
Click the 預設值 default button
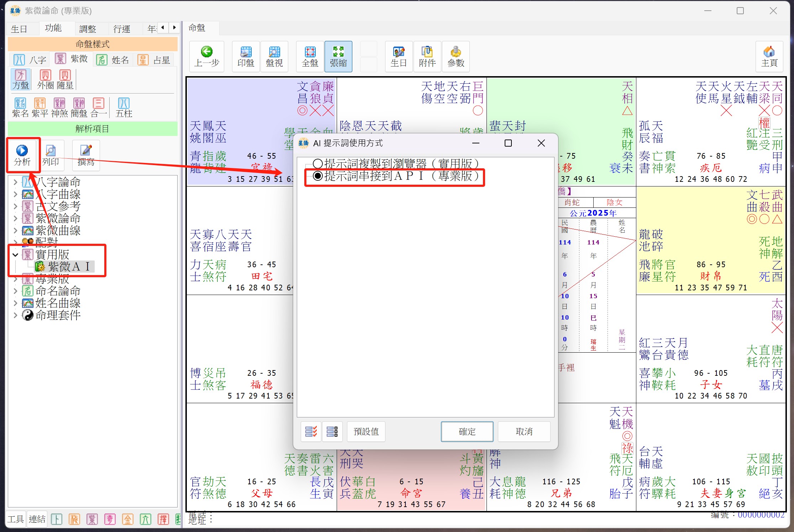pos(366,432)
